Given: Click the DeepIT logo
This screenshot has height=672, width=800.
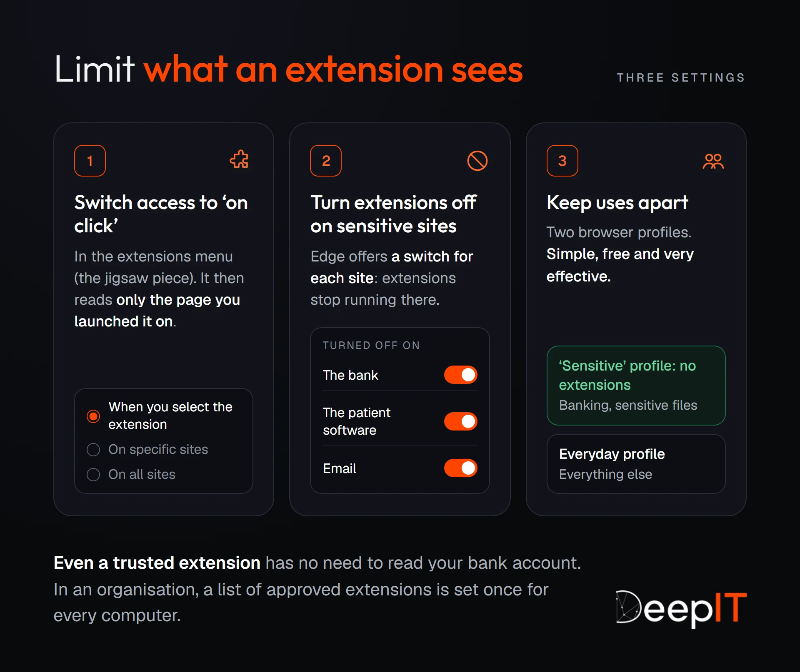Looking at the screenshot, I should pyautogui.click(x=681, y=608).
